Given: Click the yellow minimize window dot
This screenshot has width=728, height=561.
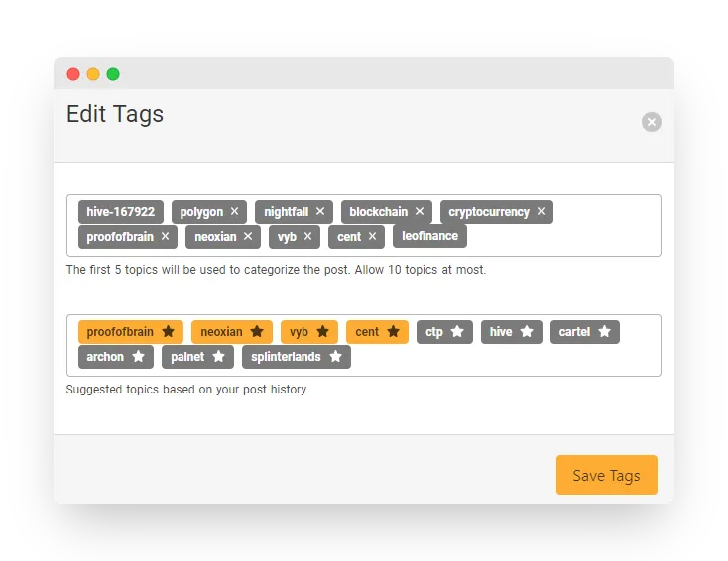Looking at the screenshot, I should (x=93, y=74).
